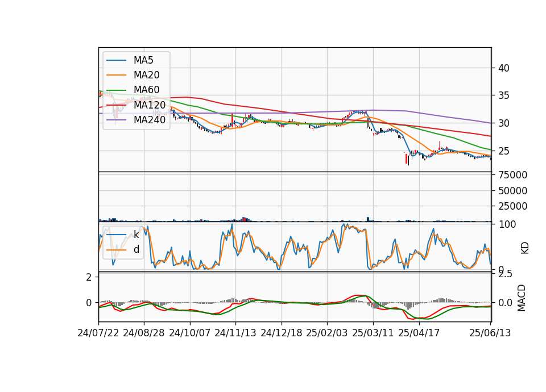Click the price axis value 35

[503, 95]
